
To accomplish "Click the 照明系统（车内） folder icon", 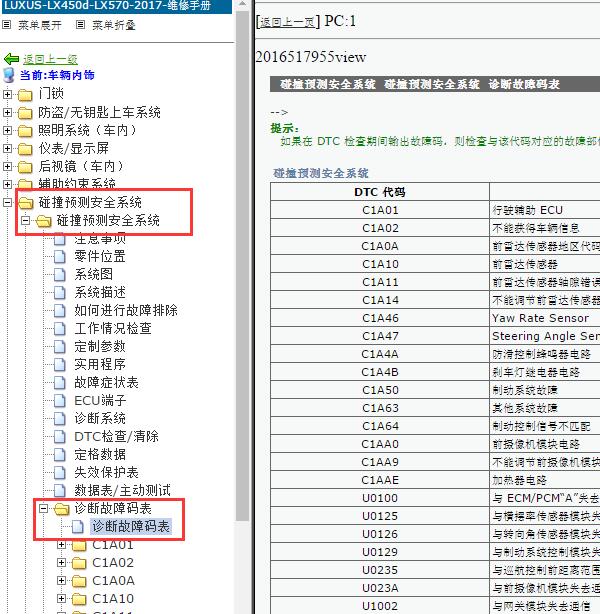I will (x=25, y=131).
